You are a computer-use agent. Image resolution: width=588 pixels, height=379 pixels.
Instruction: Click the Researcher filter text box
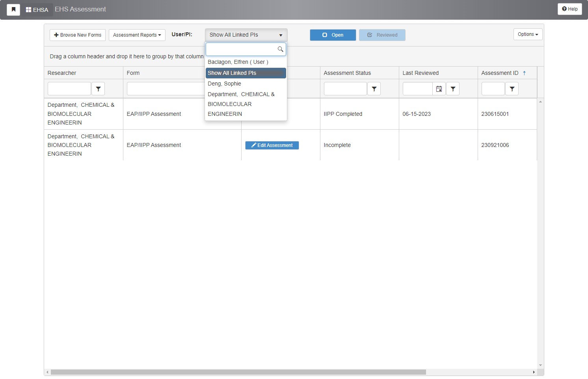(69, 89)
